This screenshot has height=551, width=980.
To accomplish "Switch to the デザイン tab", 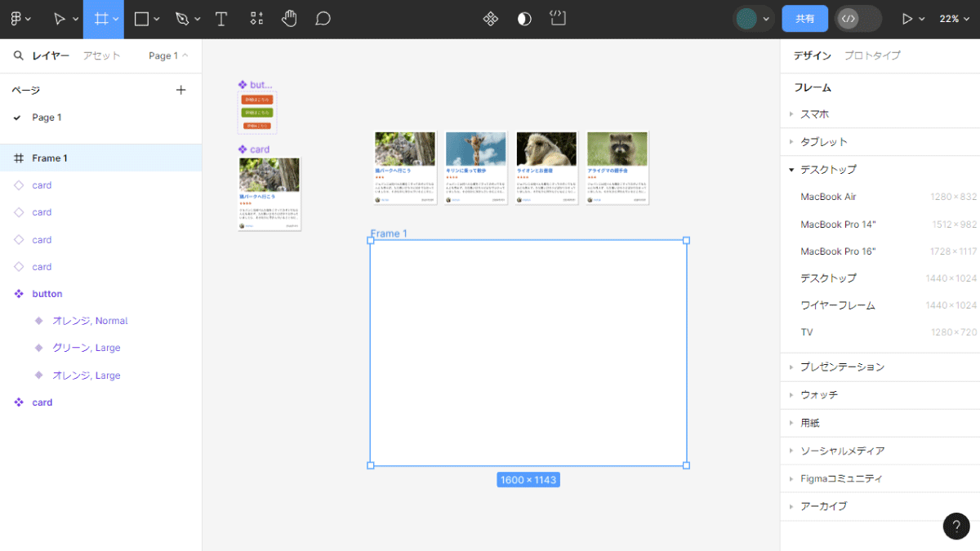I will (813, 56).
